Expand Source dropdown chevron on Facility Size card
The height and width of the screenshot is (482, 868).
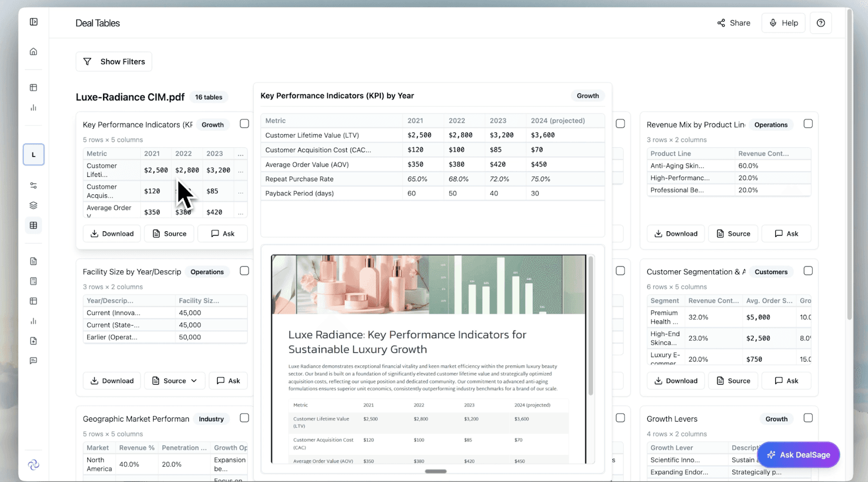pos(194,380)
